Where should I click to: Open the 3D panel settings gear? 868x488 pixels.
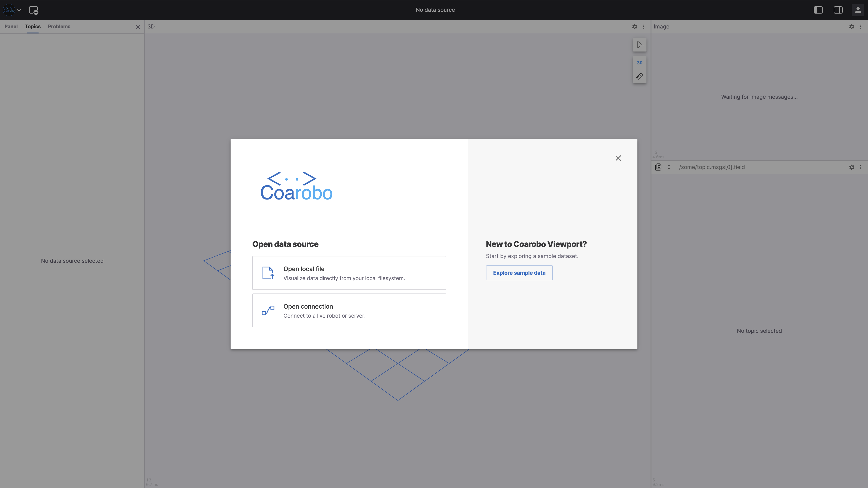click(x=634, y=27)
